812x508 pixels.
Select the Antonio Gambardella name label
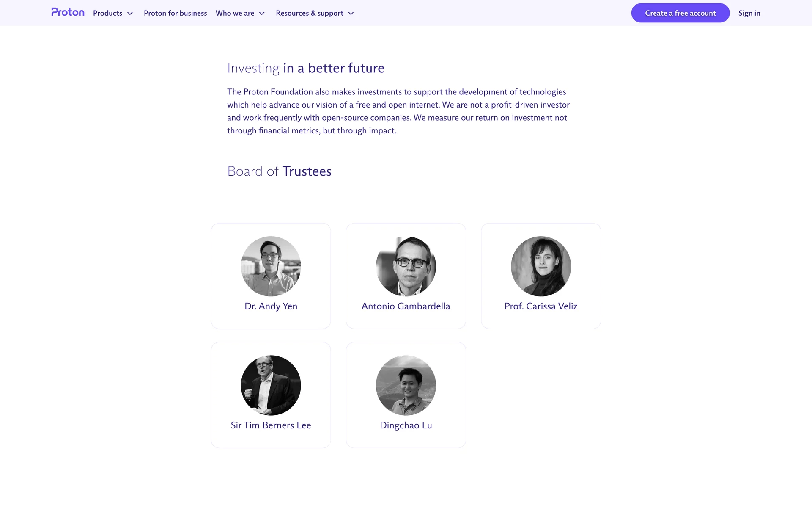(406, 306)
